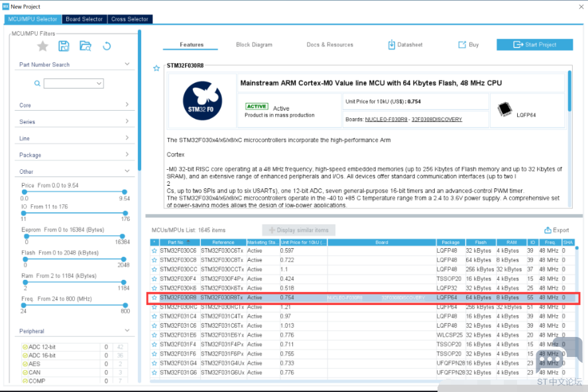Open the 32F0308DISCOVERY board link
Viewport: 588px width, 392px height.
tap(437, 119)
